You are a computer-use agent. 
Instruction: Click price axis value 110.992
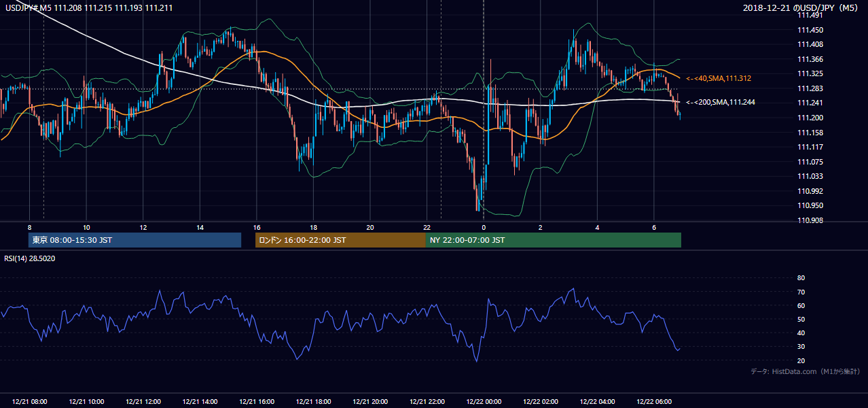[x=811, y=191]
